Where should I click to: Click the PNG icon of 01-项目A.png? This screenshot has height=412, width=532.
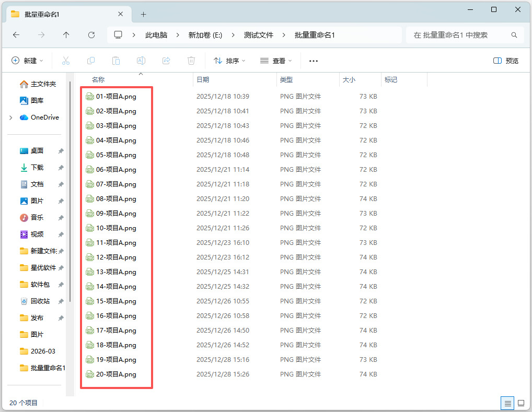click(x=90, y=97)
